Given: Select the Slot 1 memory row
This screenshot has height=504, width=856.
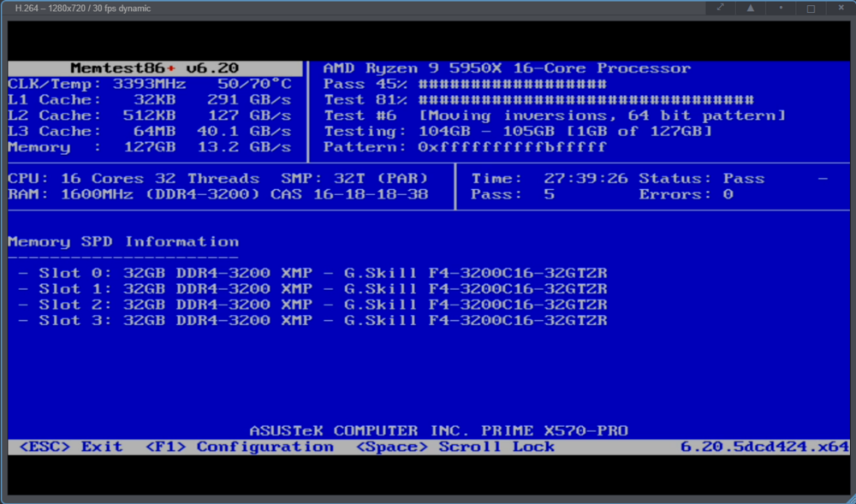Looking at the screenshot, I should tap(312, 289).
